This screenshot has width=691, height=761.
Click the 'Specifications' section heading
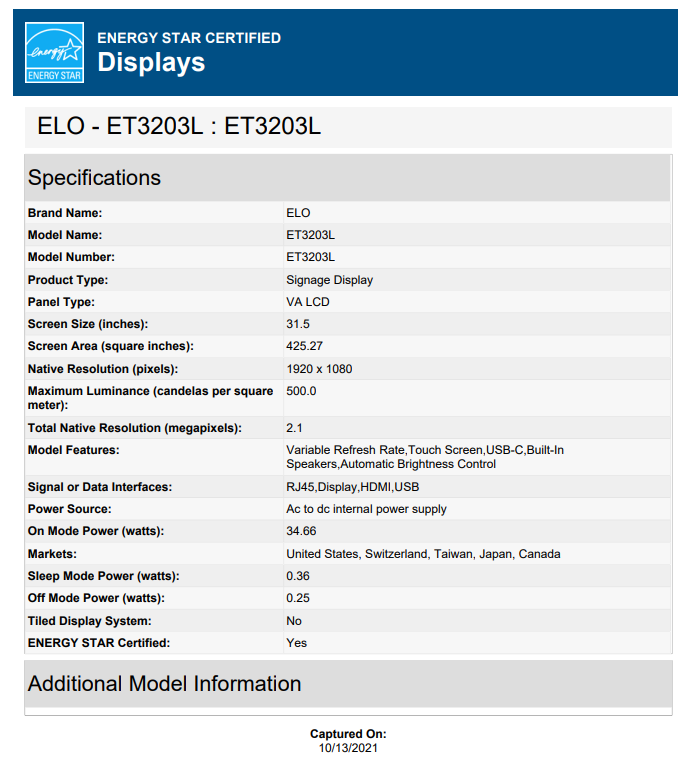tap(94, 178)
